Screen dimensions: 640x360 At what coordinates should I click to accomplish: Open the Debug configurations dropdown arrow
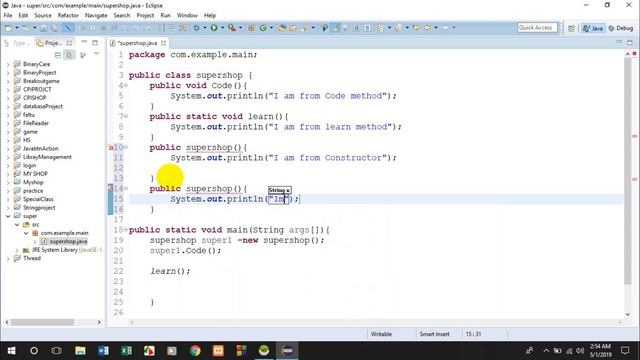click(204, 28)
